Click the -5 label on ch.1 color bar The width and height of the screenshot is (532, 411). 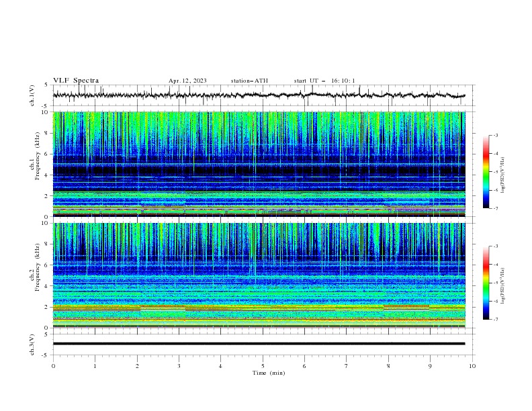(495, 172)
